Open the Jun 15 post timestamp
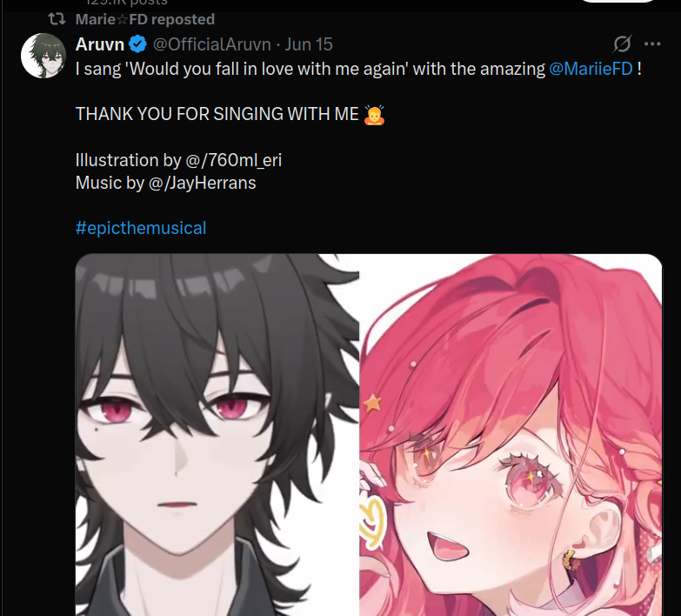681x616 pixels. 309,44
